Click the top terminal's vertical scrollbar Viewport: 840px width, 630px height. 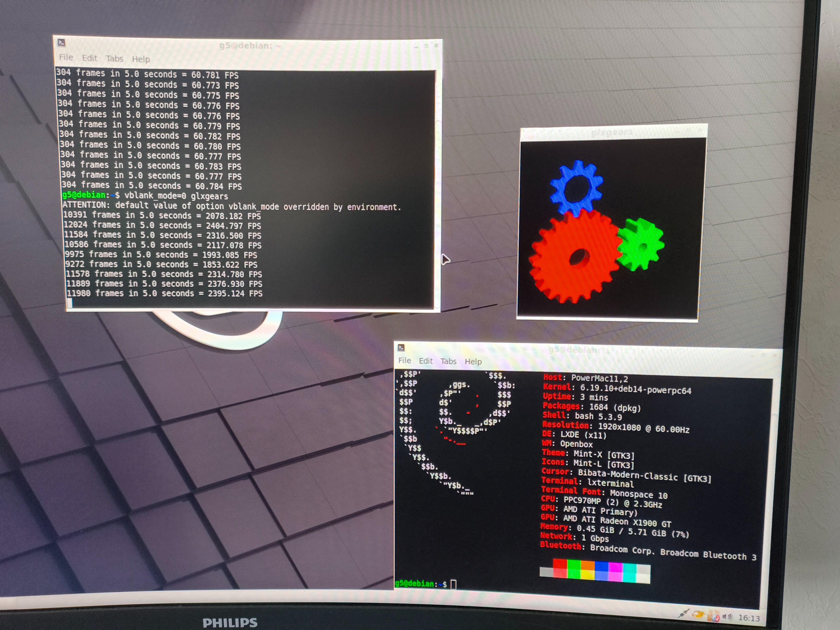point(437,190)
